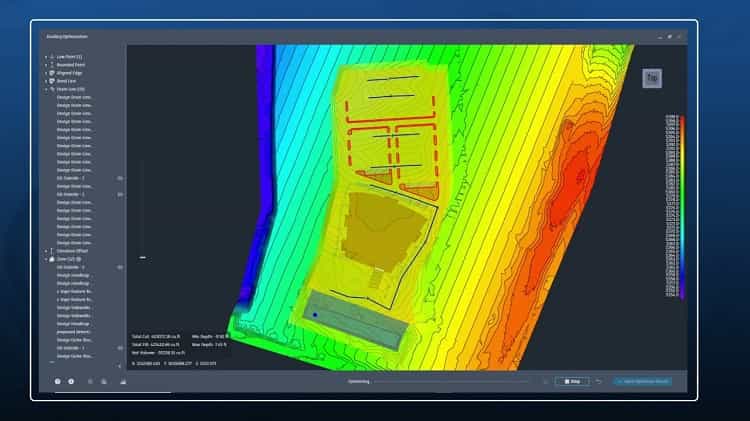Screen dimensions: 750x421
Task: Click the undo arrow icon next to Stop
Action: [x=599, y=381]
